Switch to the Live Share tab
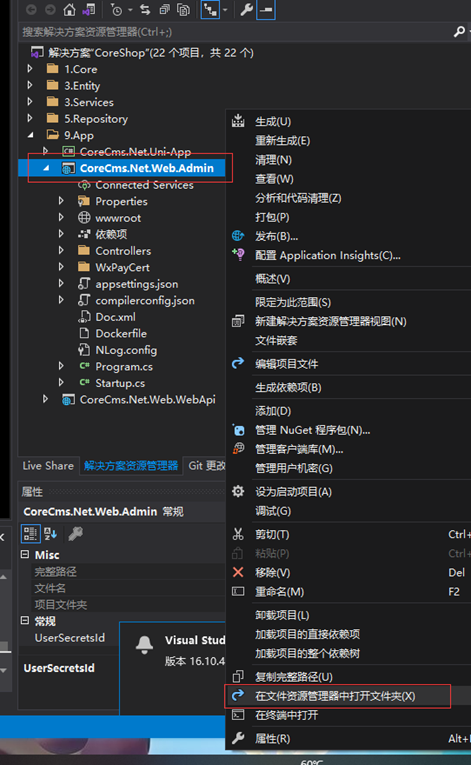Screen dimensions: 471x765 pos(48,465)
